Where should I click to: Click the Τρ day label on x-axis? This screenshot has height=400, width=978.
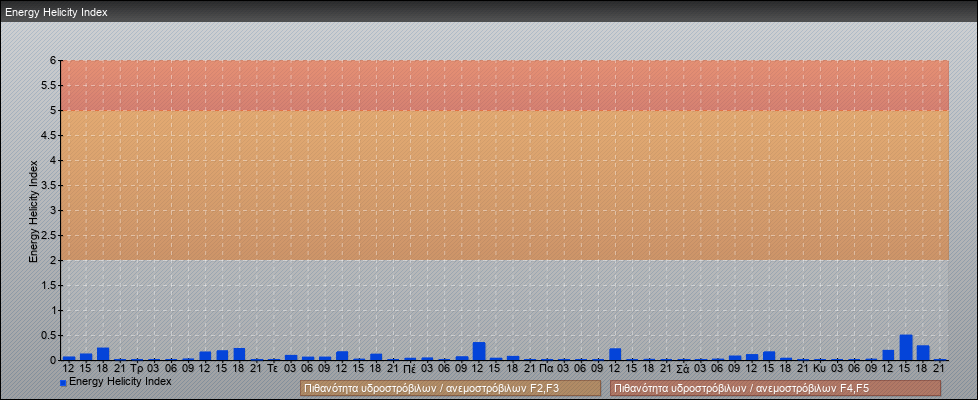pyautogui.click(x=137, y=369)
